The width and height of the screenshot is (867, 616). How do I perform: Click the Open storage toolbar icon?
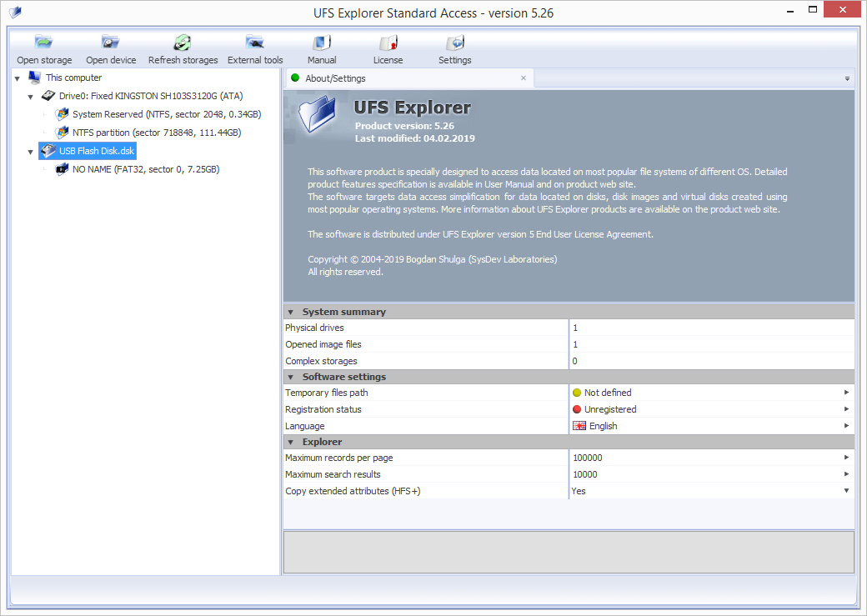click(x=43, y=43)
